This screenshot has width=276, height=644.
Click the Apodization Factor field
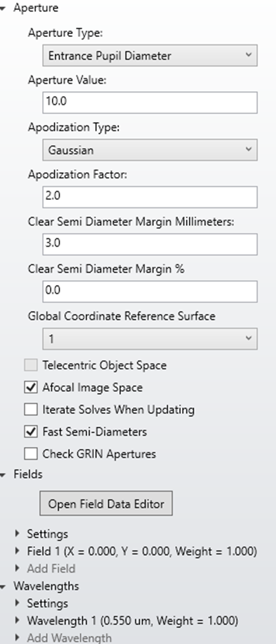(x=149, y=197)
